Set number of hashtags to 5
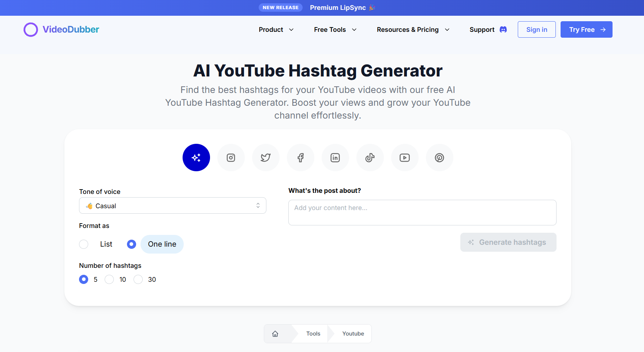 coord(84,280)
